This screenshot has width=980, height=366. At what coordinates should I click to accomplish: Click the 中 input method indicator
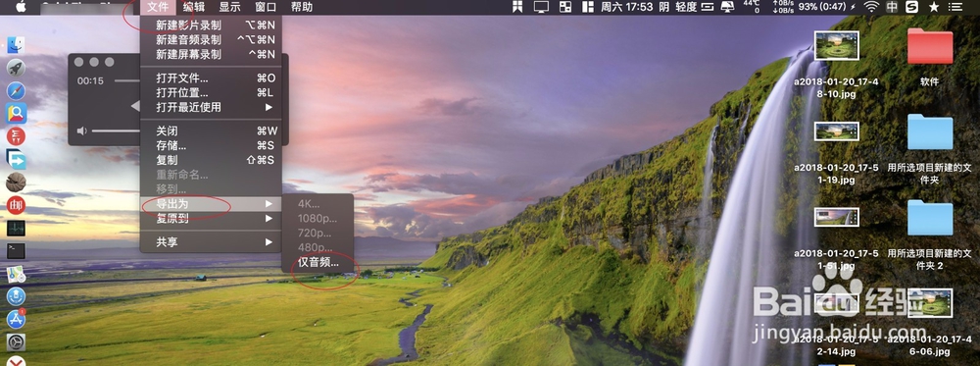click(x=893, y=7)
